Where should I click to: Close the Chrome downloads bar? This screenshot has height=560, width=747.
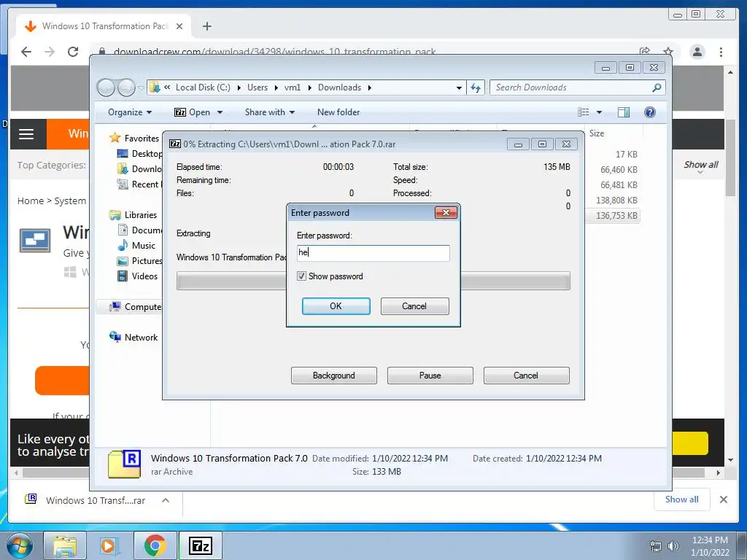(x=723, y=499)
